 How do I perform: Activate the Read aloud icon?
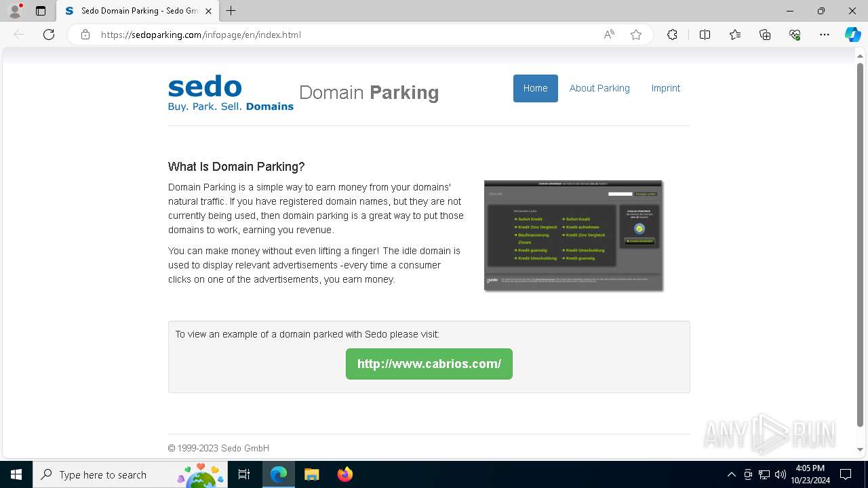pyautogui.click(x=609, y=35)
